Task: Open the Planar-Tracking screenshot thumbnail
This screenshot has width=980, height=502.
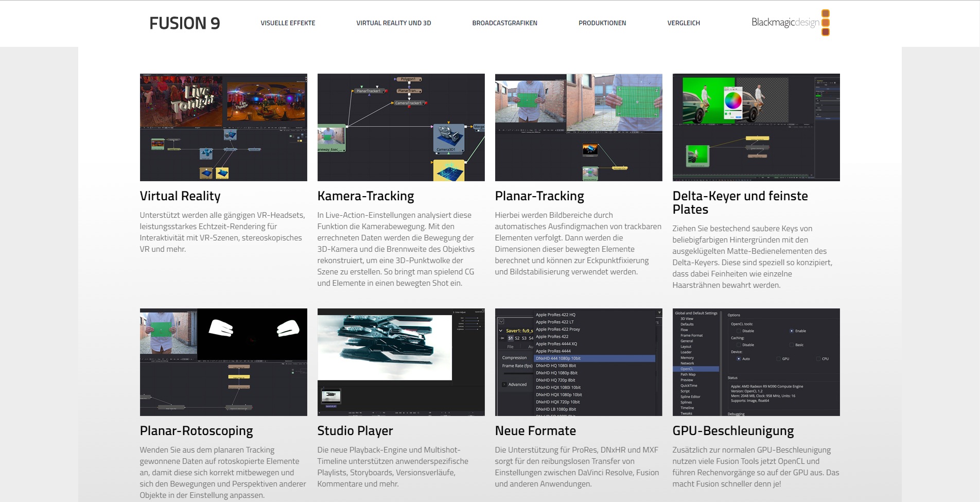Action: pos(579,127)
